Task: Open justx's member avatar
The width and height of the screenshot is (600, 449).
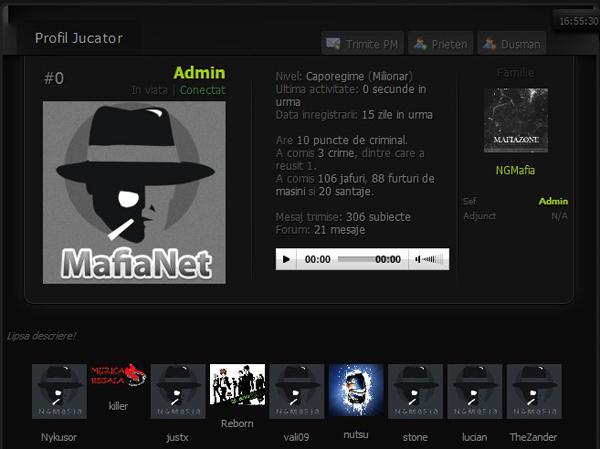Action: point(177,391)
